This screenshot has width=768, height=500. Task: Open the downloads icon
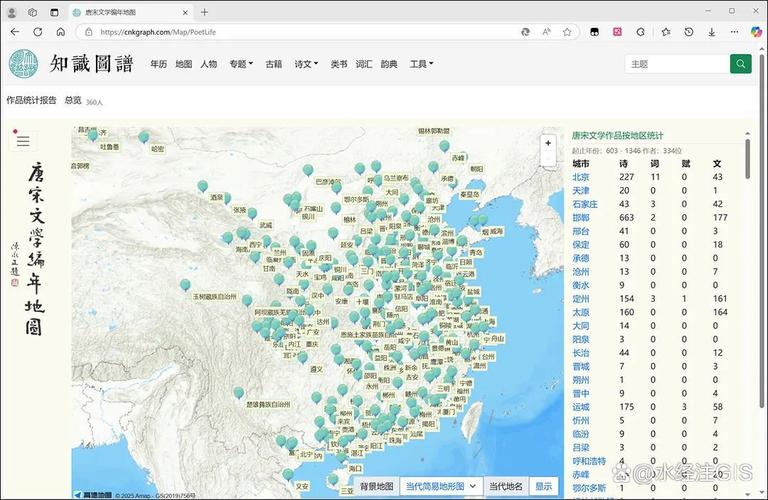point(712,32)
